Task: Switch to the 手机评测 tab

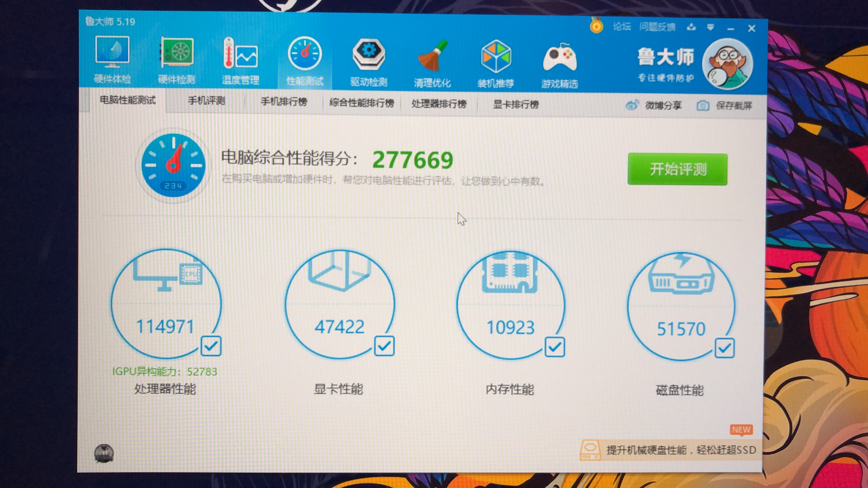Action: pos(206,100)
